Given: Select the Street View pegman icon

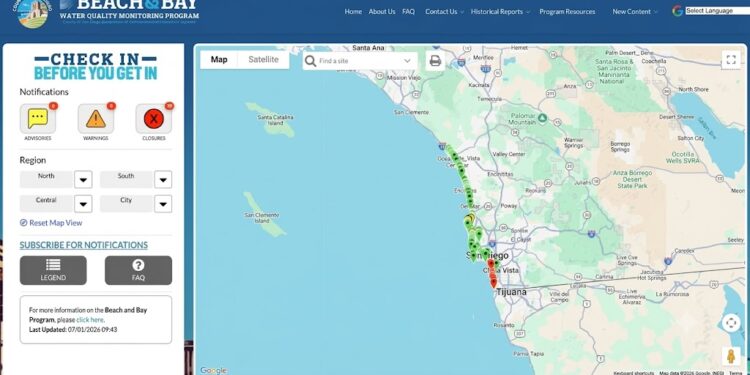Looking at the screenshot, I should tap(731, 356).
